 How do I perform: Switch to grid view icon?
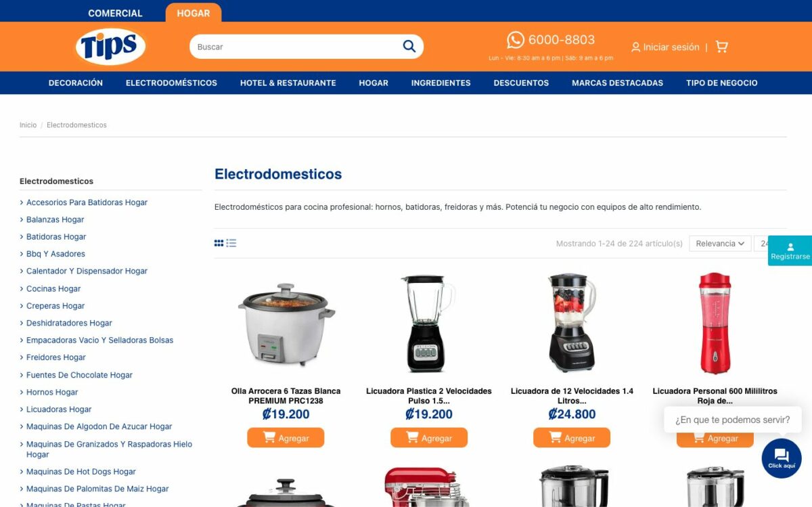[219, 243]
